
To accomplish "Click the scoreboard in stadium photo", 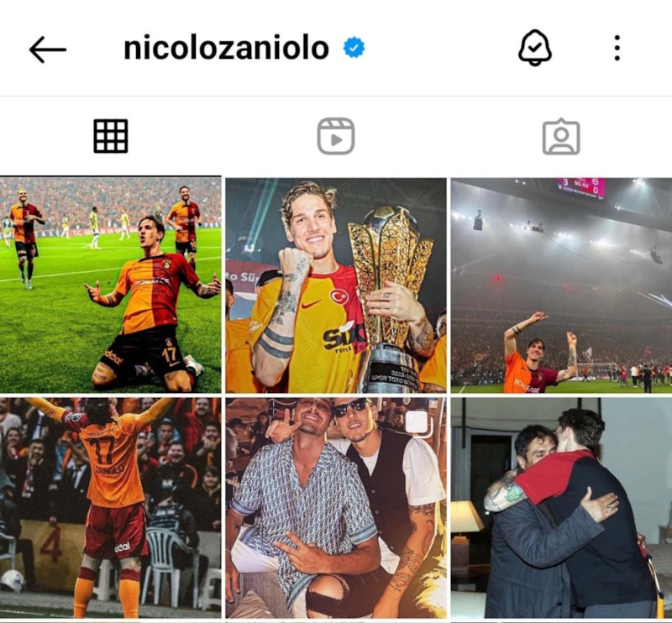I will point(580,188).
